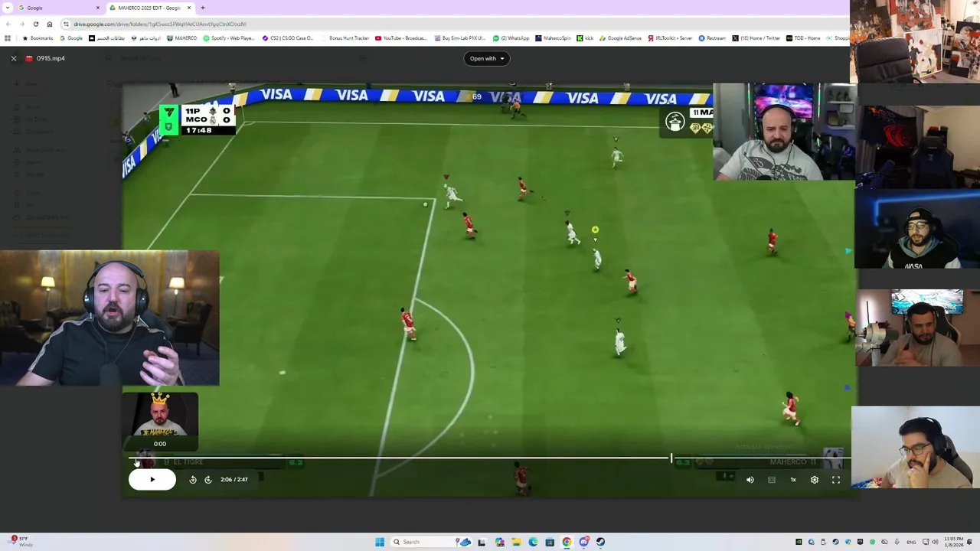The width and height of the screenshot is (980, 551).
Task: Play the 0915.mp4 video
Action: tap(152, 480)
